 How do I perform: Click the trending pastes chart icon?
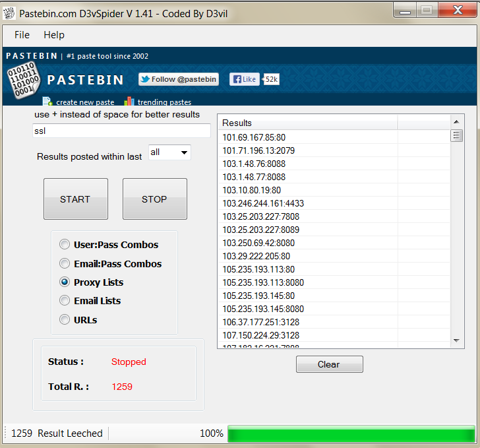(x=129, y=102)
